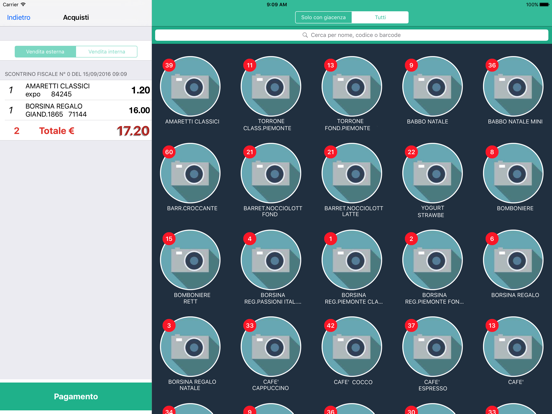Add BORSINA REG.PIEMONTE CLA product
The height and width of the screenshot is (414, 552).
coord(352,260)
